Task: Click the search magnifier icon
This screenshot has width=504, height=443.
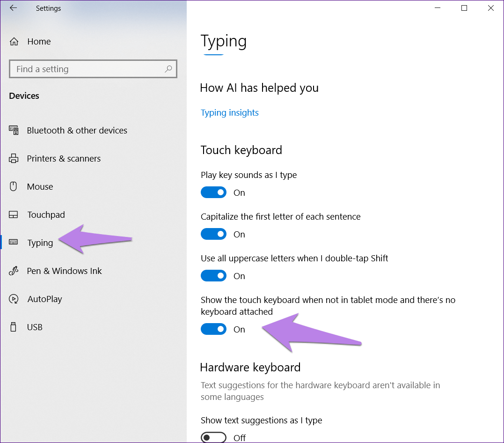Action: (168, 69)
